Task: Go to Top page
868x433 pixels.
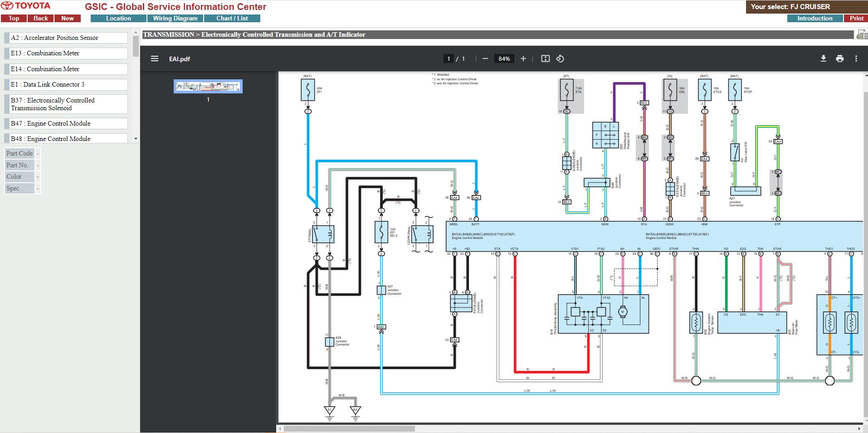Action: click(14, 18)
